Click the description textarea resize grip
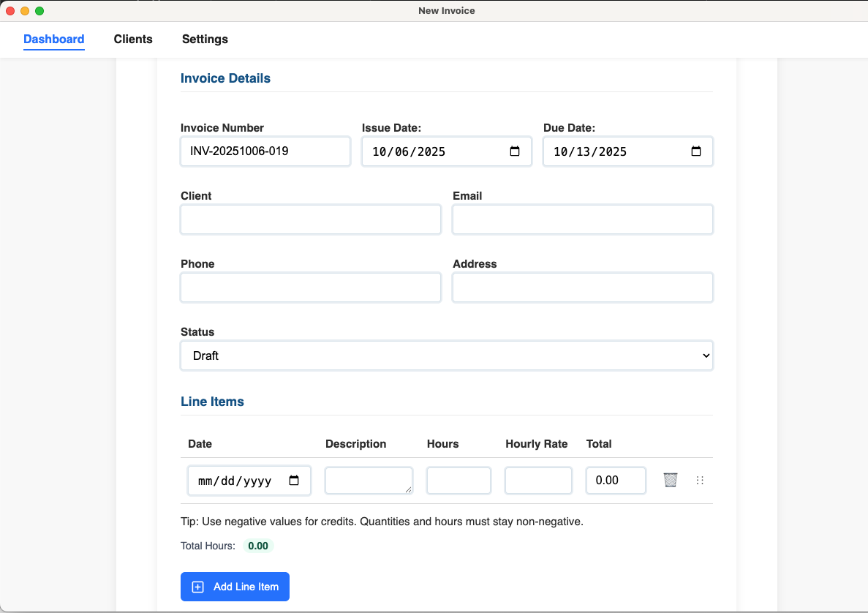Viewport: 868px width, 613px height. [x=408, y=489]
